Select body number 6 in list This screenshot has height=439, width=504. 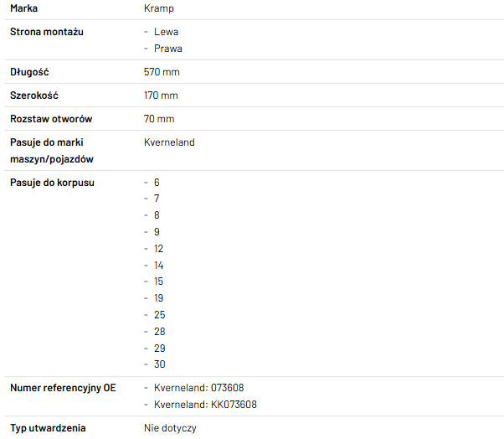(x=157, y=183)
